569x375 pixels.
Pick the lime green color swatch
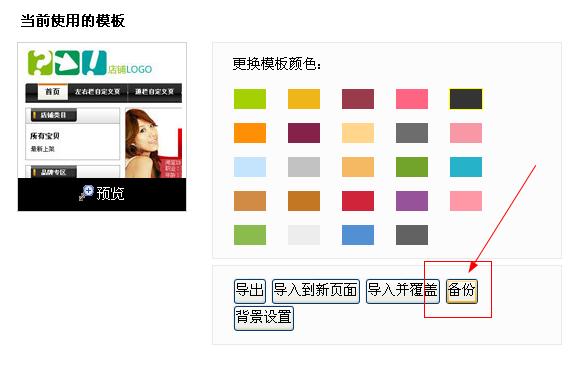point(250,99)
